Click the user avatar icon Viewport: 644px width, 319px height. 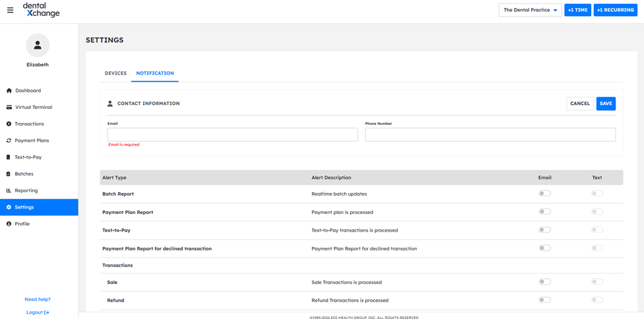[x=38, y=45]
